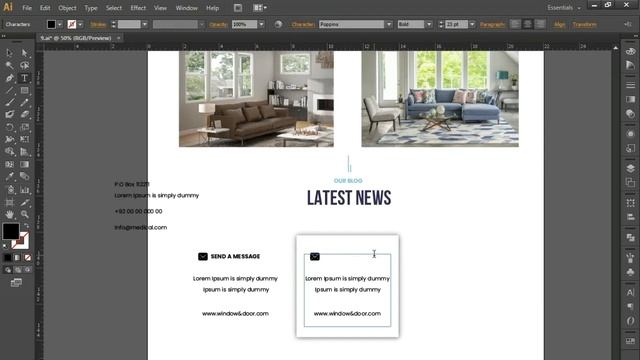Choose the Rotate tool
The height and width of the screenshot is (360, 640).
click(x=9, y=127)
